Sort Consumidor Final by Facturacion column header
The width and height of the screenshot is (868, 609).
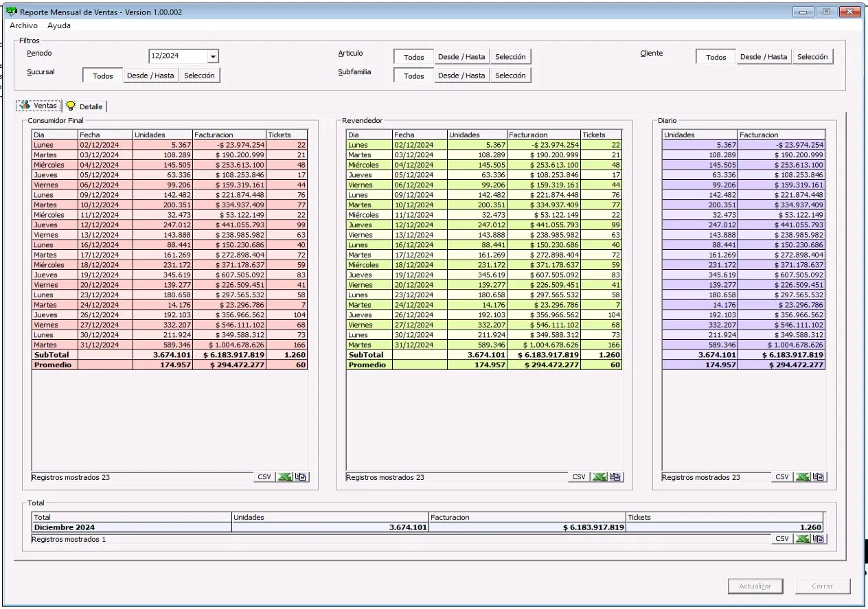pos(228,135)
